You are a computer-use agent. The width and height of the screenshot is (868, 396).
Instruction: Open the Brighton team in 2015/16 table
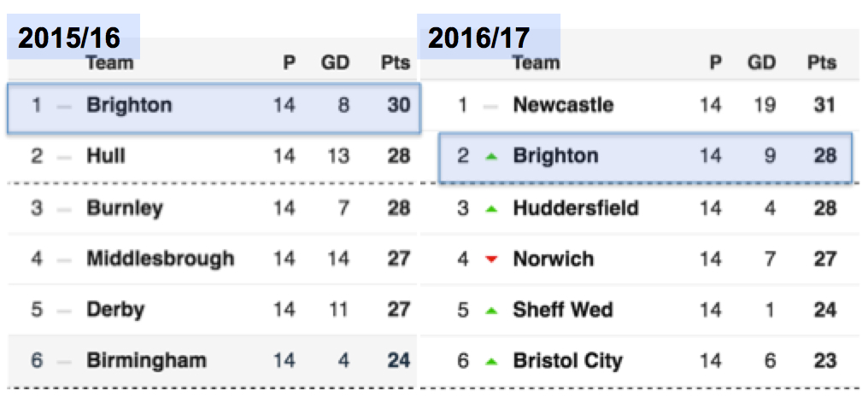[129, 105]
